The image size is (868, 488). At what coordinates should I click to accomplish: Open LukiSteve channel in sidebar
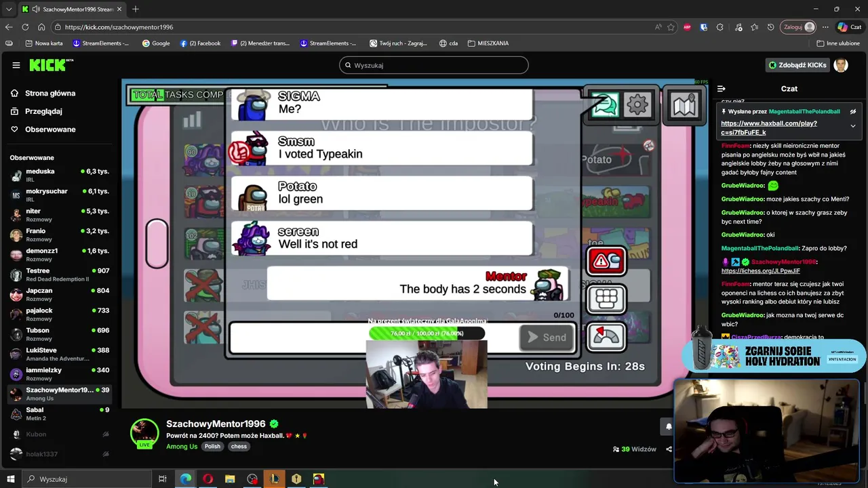point(60,354)
